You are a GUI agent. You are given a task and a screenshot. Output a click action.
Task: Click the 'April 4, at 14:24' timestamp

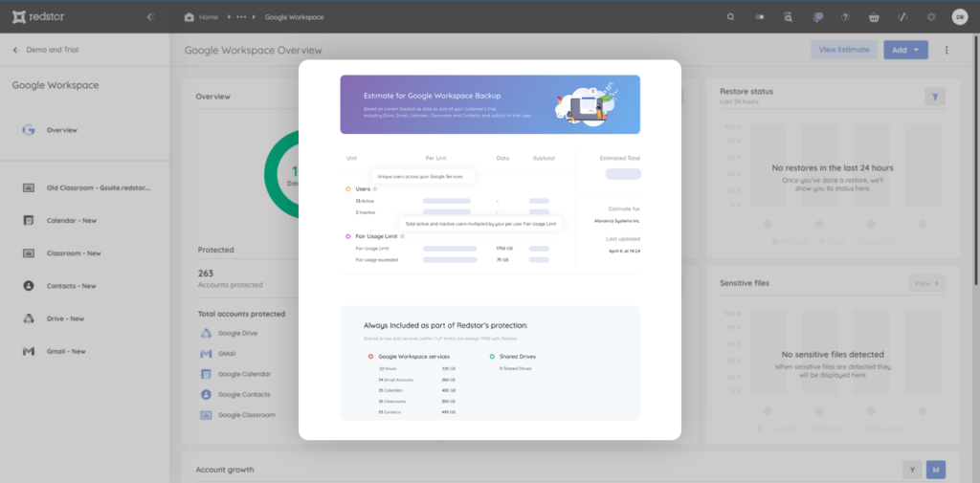pos(624,252)
